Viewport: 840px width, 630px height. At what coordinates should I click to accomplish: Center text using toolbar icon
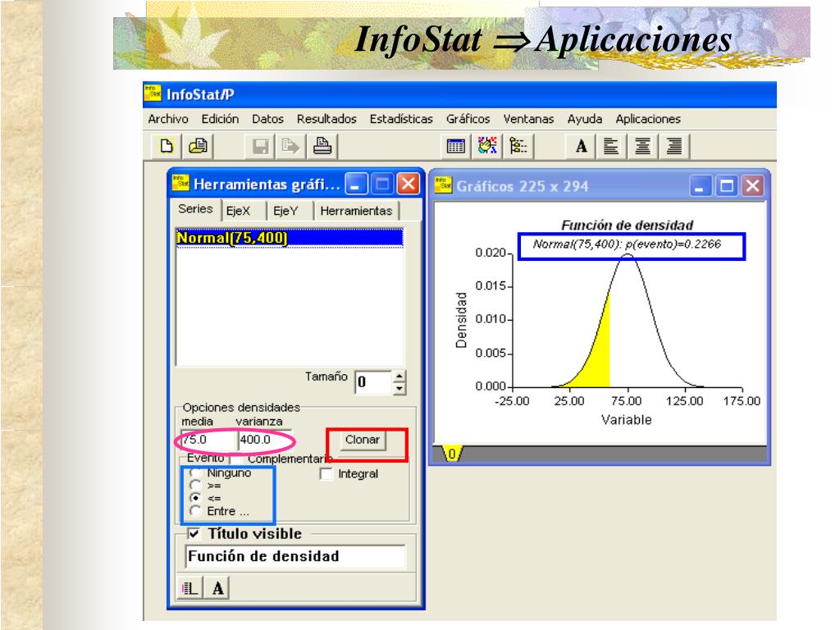(642, 146)
